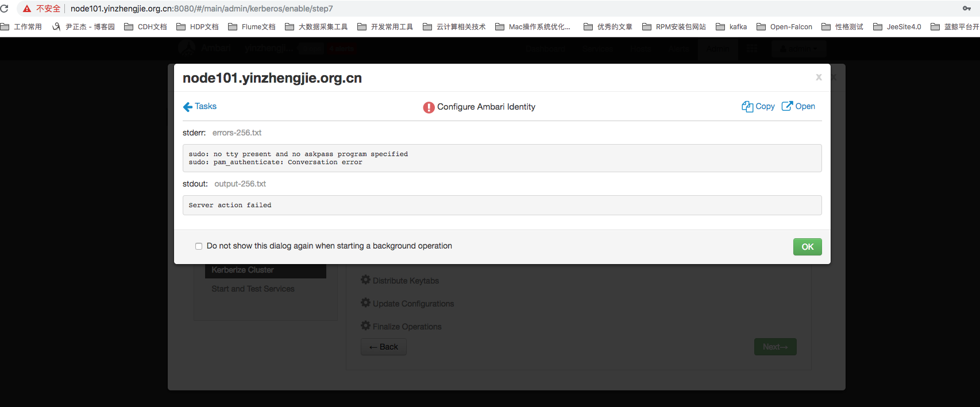Open the Flume文档 bookmark folder
Viewport: 980px width, 407px height.
click(x=252, y=27)
